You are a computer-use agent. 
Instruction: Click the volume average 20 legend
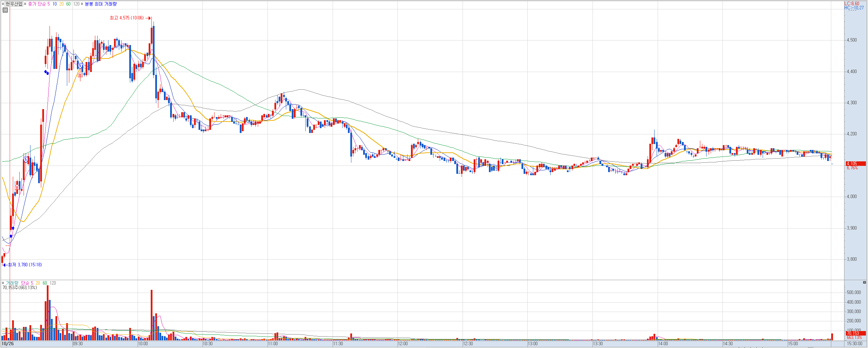pos(38,283)
